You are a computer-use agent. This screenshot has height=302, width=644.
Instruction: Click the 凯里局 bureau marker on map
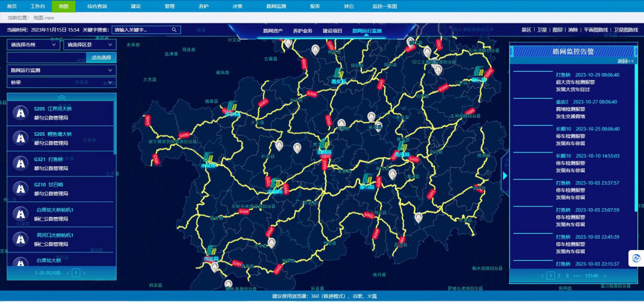click(x=403, y=149)
